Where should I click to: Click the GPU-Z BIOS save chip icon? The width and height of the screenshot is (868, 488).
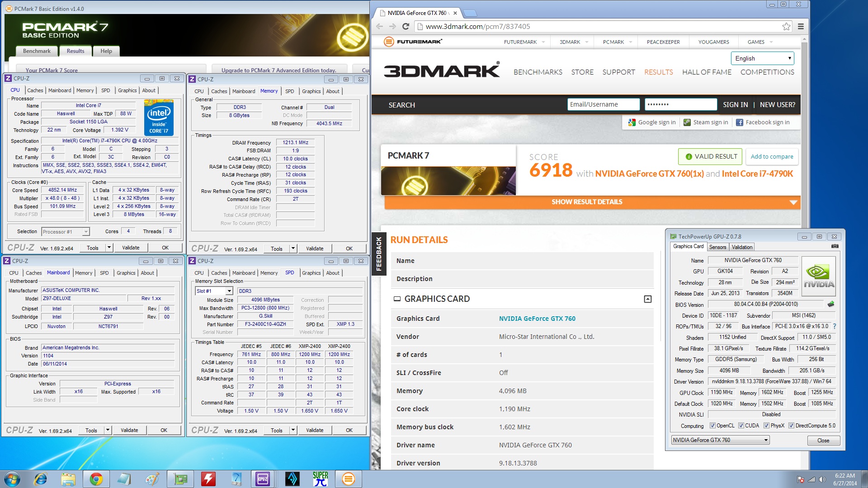point(830,304)
